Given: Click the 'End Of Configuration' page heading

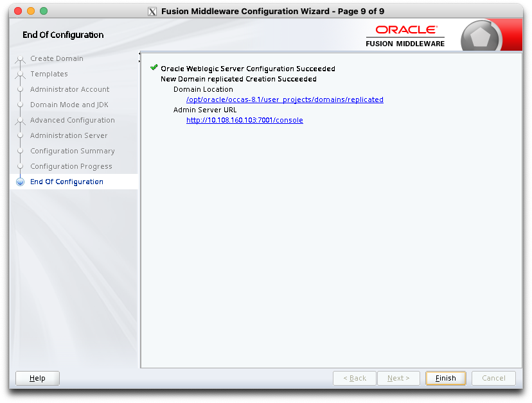Looking at the screenshot, I should tap(63, 35).
